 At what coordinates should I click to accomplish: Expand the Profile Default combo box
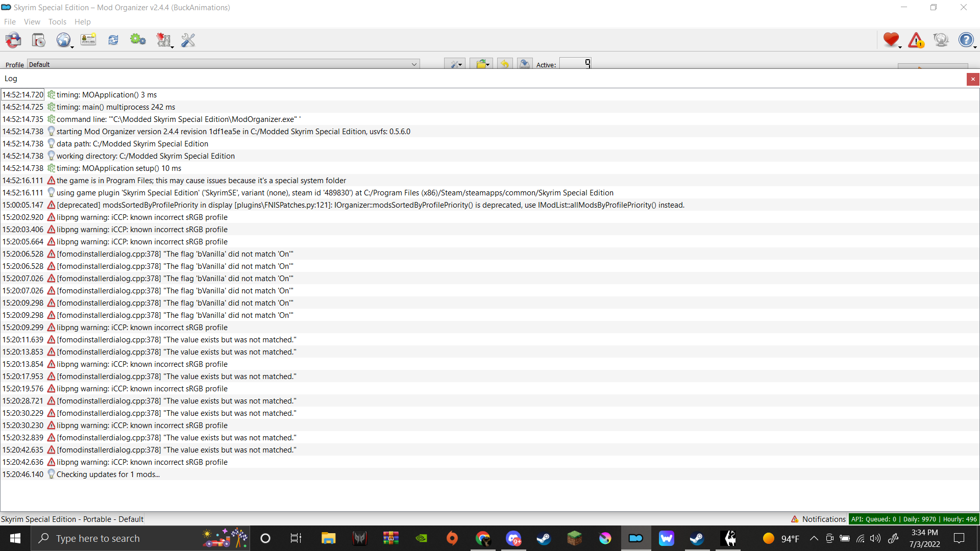click(x=223, y=64)
